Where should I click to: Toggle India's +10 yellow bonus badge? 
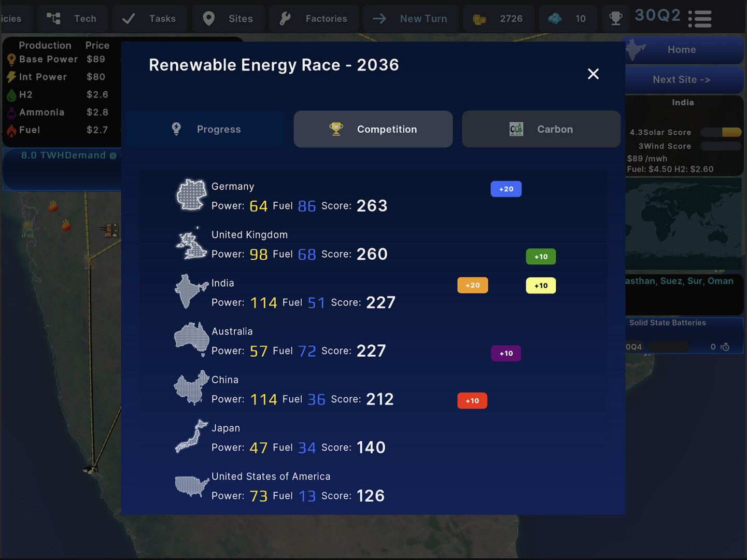click(x=541, y=285)
